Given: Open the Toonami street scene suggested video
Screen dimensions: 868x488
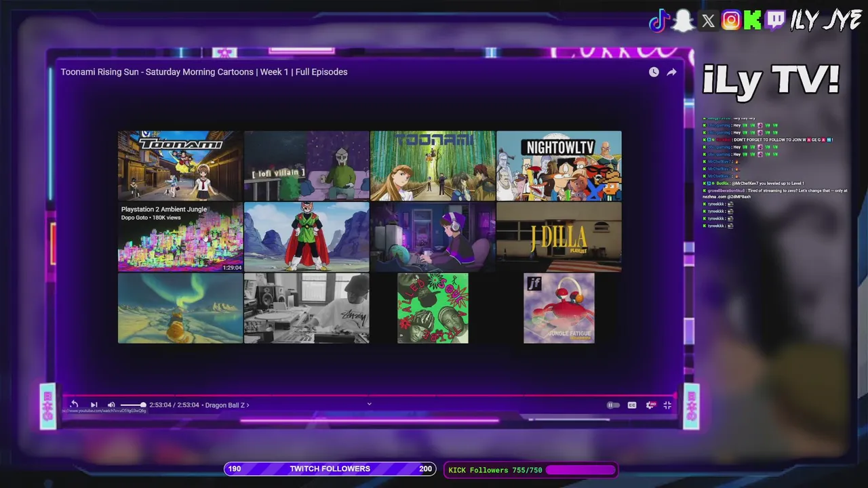Looking at the screenshot, I should point(180,166).
